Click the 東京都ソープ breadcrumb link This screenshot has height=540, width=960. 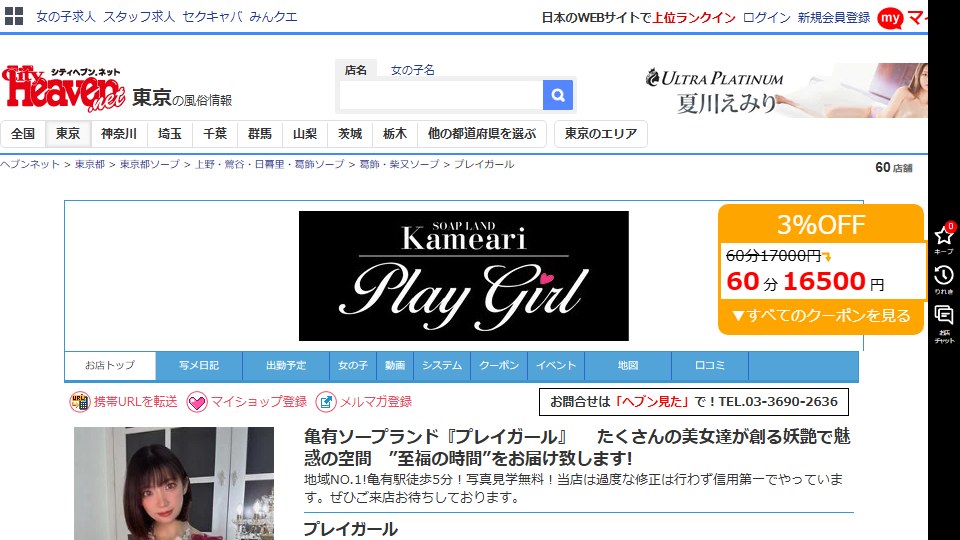pyautogui.click(x=150, y=164)
